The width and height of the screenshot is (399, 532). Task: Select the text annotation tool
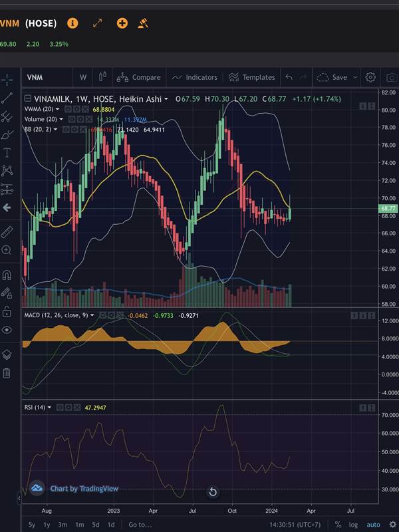tap(7, 153)
